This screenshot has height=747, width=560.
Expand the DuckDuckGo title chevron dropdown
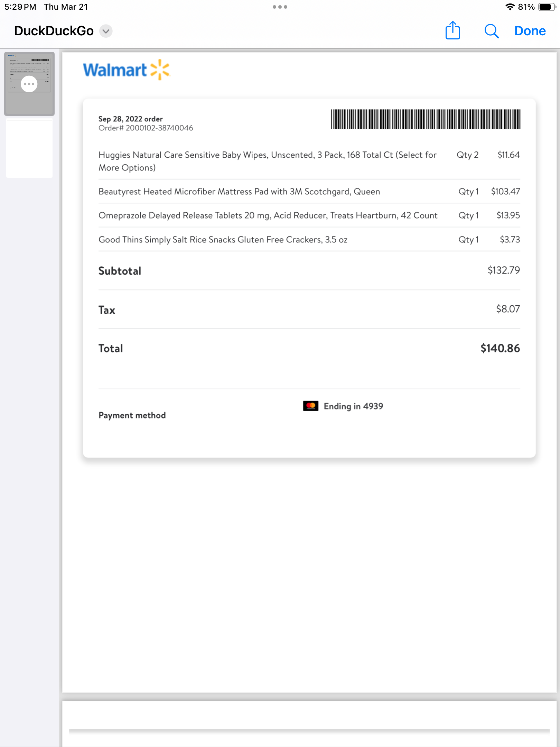point(106,31)
